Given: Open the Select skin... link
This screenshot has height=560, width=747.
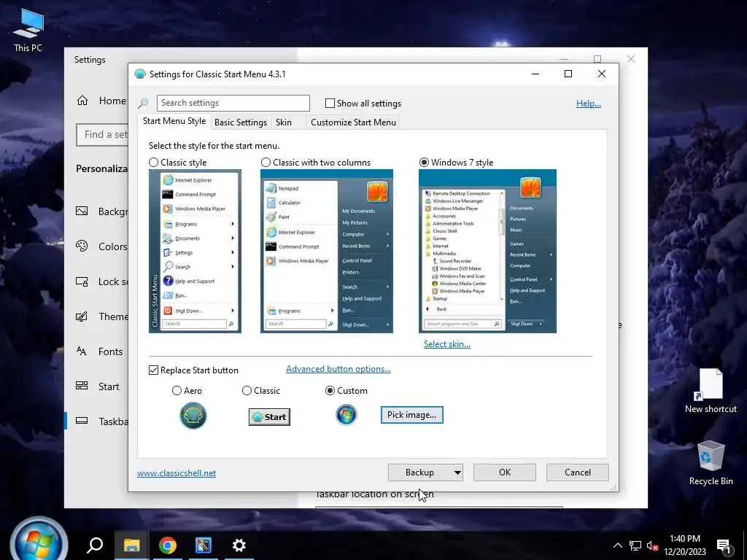Looking at the screenshot, I should point(447,344).
